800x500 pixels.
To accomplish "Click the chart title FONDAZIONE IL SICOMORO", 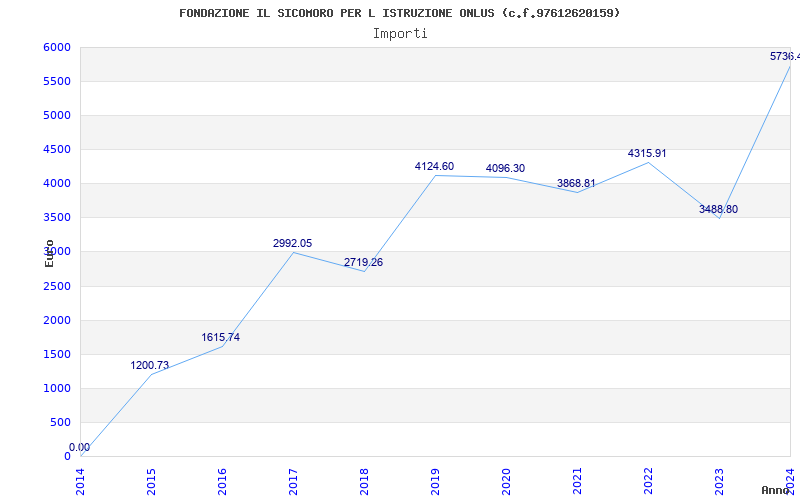I will click(x=399, y=13).
